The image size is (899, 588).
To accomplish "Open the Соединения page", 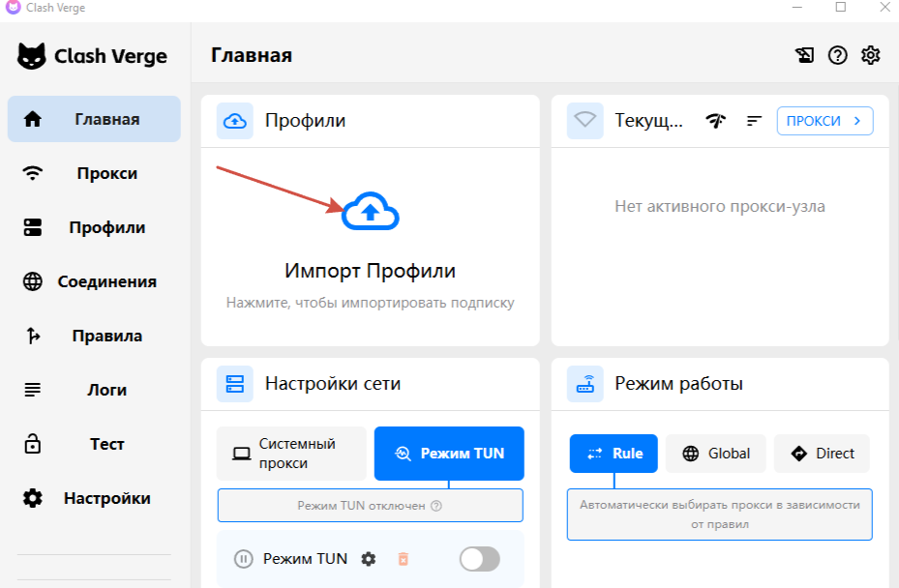I will point(94,281).
